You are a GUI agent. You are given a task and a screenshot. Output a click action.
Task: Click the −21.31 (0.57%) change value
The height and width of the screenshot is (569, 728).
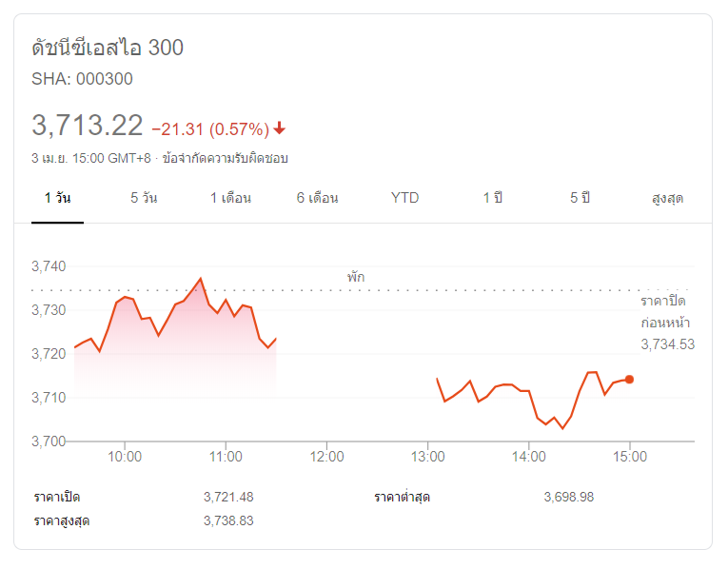210,128
